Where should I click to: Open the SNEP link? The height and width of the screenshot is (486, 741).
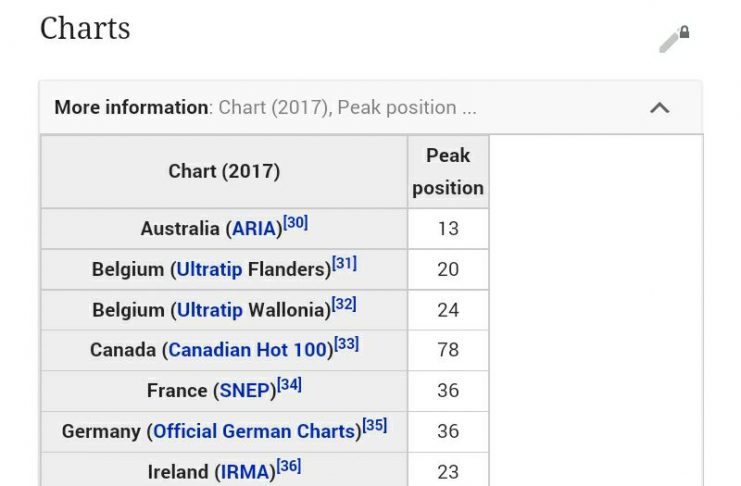(x=244, y=391)
